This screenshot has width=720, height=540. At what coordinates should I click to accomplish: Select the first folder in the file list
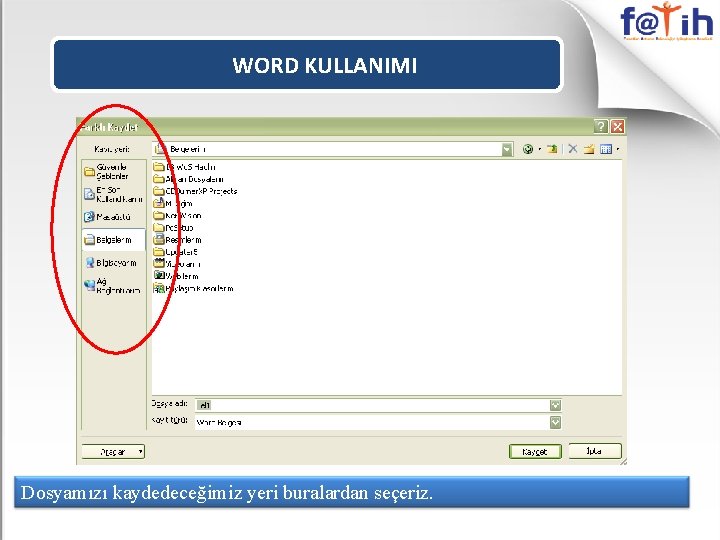tap(185, 167)
